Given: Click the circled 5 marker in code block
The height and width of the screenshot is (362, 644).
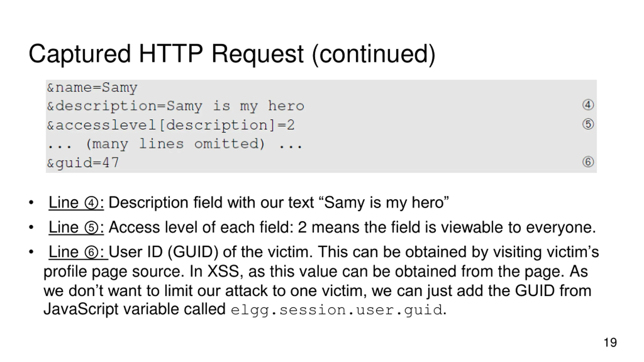Looking at the screenshot, I should click(x=588, y=124).
